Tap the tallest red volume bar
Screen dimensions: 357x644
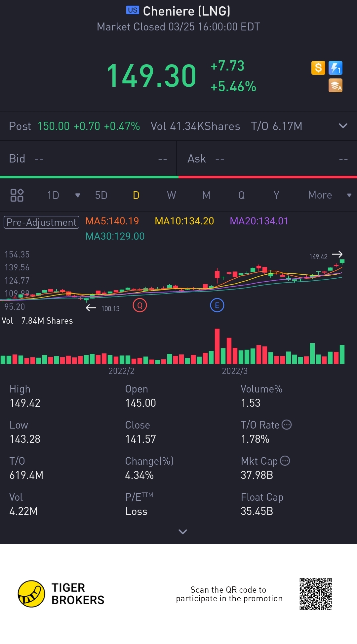click(217, 346)
